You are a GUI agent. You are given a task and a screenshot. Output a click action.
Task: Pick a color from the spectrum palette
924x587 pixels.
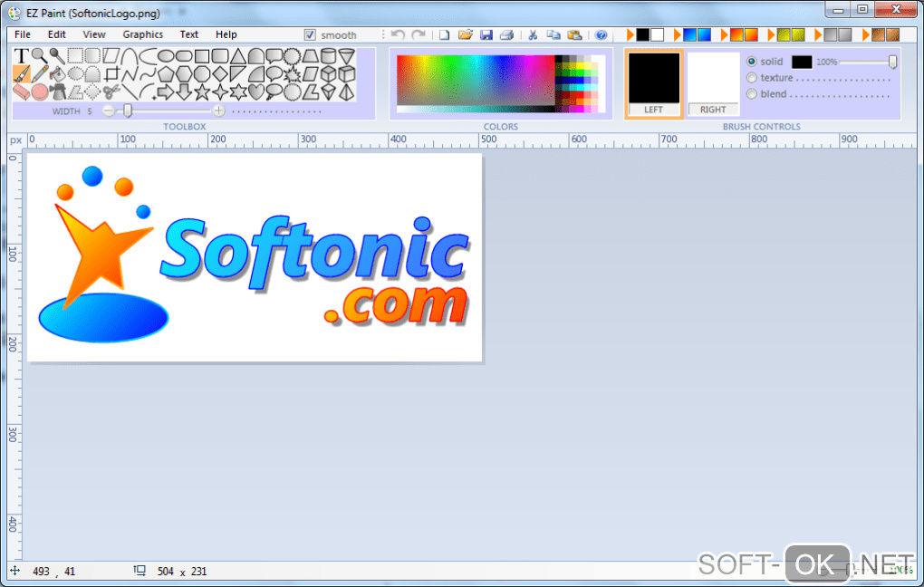(476, 80)
